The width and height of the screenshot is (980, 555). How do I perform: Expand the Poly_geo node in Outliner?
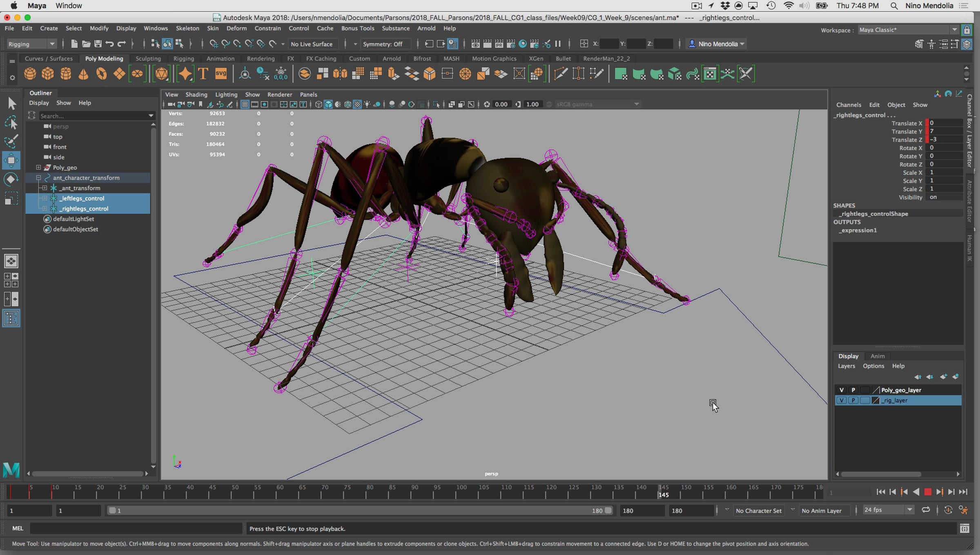(38, 167)
